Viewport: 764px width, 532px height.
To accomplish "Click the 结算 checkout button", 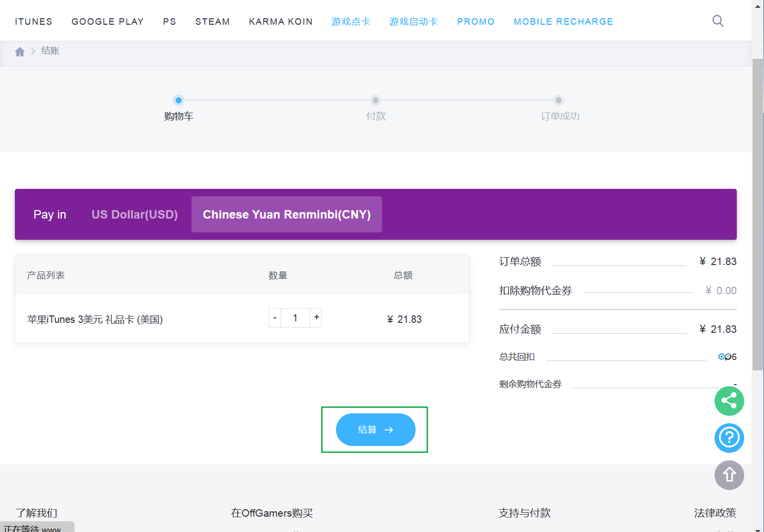I will pyautogui.click(x=376, y=430).
